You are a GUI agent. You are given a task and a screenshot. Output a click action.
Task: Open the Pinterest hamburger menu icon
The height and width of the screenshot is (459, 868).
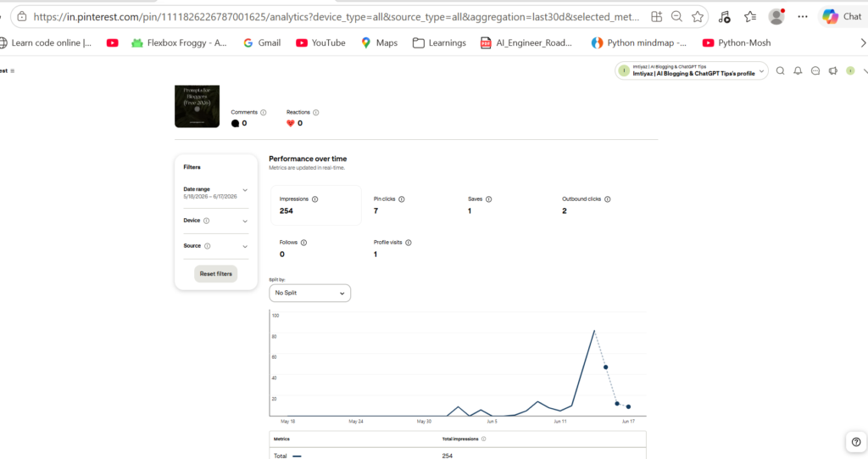coord(12,71)
